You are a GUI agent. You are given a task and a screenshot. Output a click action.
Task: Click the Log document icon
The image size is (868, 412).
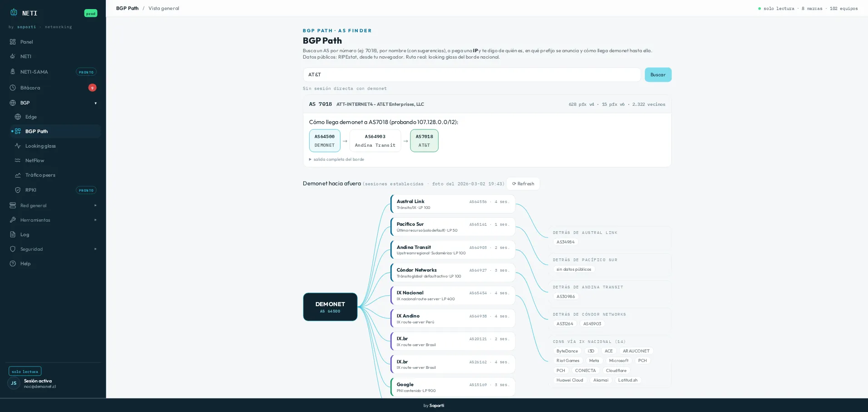(x=13, y=234)
